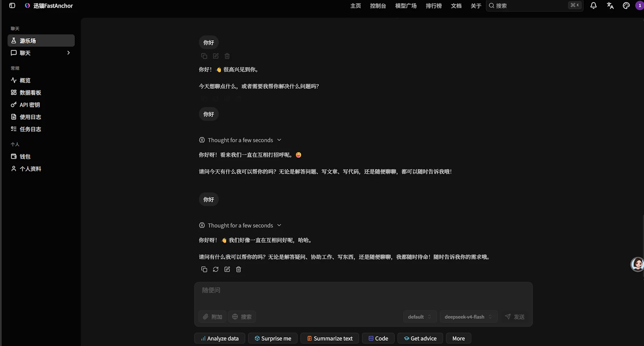Open the language switcher icon
The height and width of the screenshot is (346, 644).
(610, 6)
